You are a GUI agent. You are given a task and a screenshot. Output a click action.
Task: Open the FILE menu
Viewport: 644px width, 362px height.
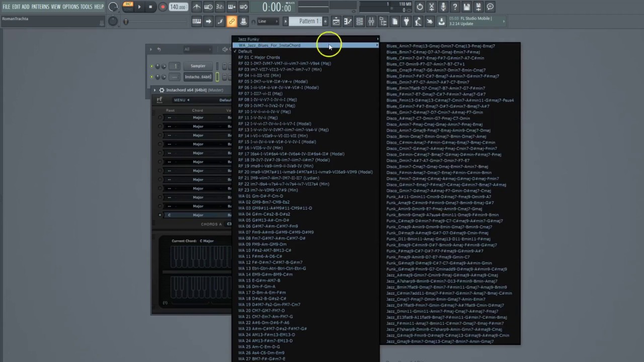[x=6, y=7]
